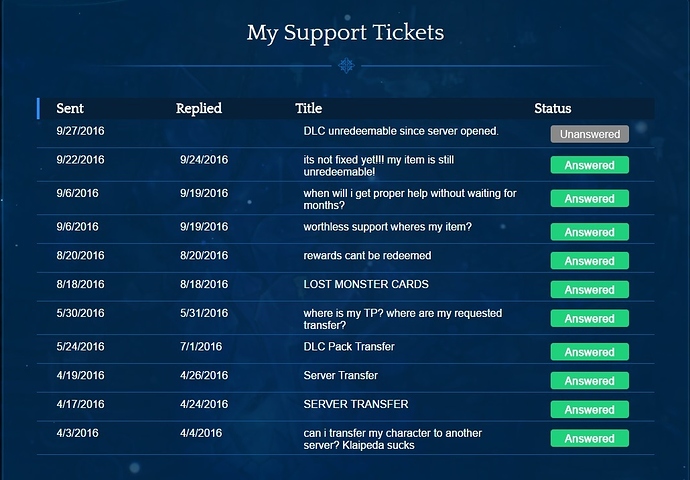Image resolution: width=690 pixels, height=480 pixels.
Task: Click Answered badge for 9/22/2016 ticket
Action: pyautogui.click(x=589, y=165)
